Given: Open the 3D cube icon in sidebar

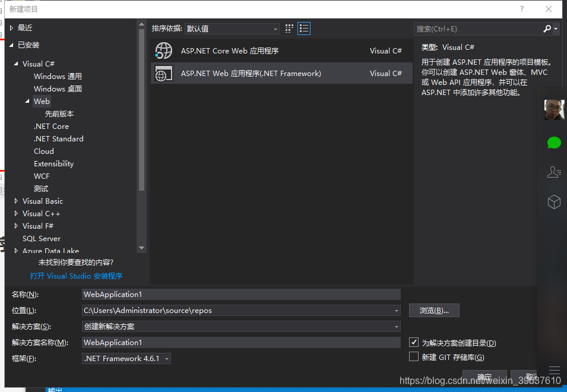Looking at the screenshot, I should coord(554,202).
